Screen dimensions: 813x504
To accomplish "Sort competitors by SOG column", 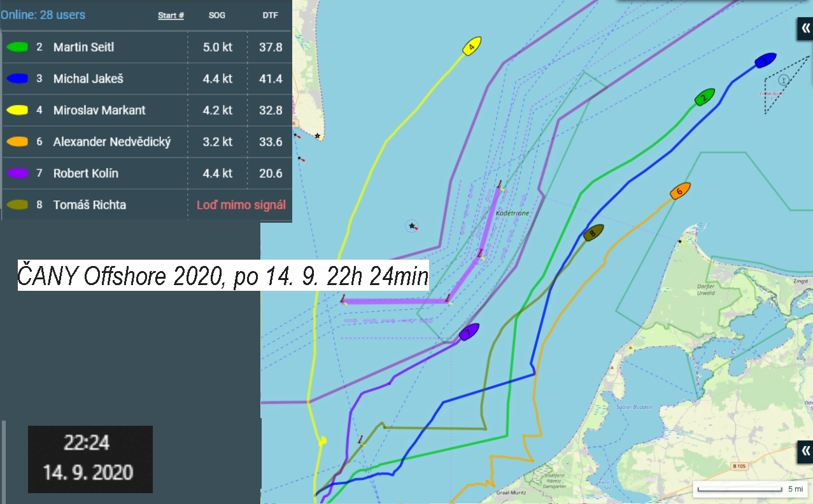I will (x=217, y=15).
